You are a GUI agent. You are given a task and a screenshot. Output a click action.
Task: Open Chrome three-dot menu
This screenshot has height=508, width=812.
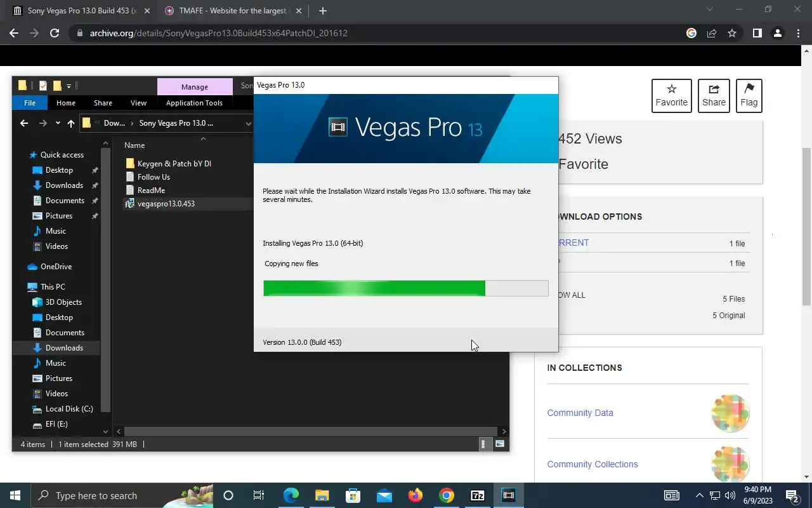(x=797, y=33)
